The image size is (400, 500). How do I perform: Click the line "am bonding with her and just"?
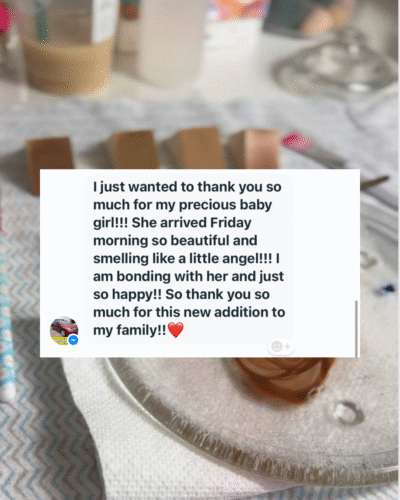point(189,277)
